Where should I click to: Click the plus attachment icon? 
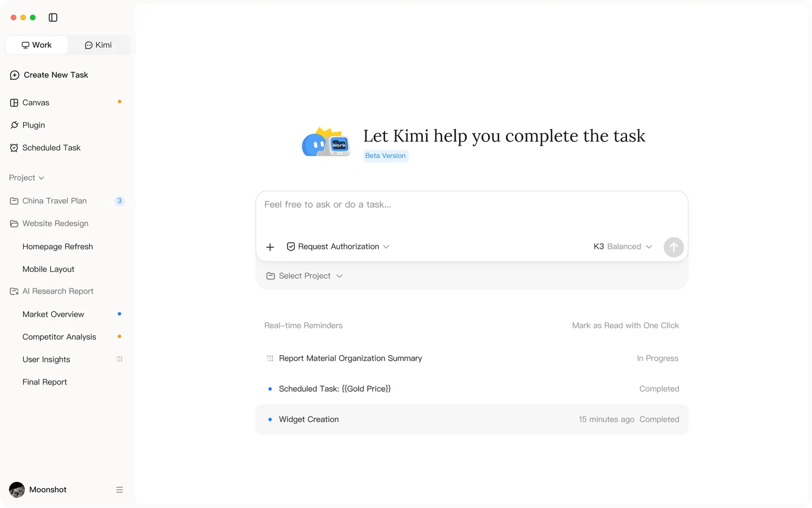tap(270, 247)
